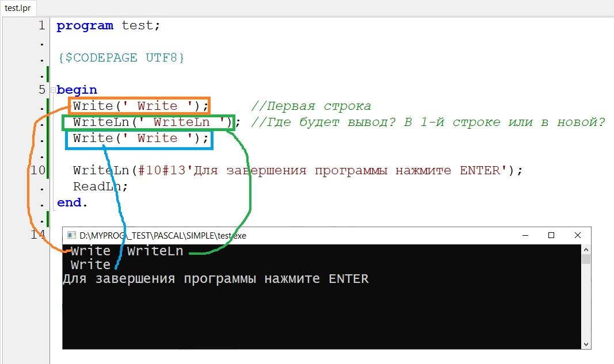Click the orange-boxed Write statement
Screen dimensions: 614x364
coord(138,106)
